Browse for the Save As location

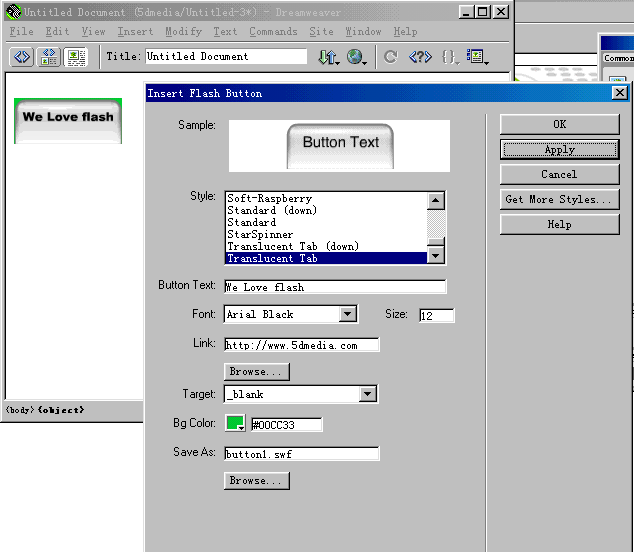coord(257,481)
